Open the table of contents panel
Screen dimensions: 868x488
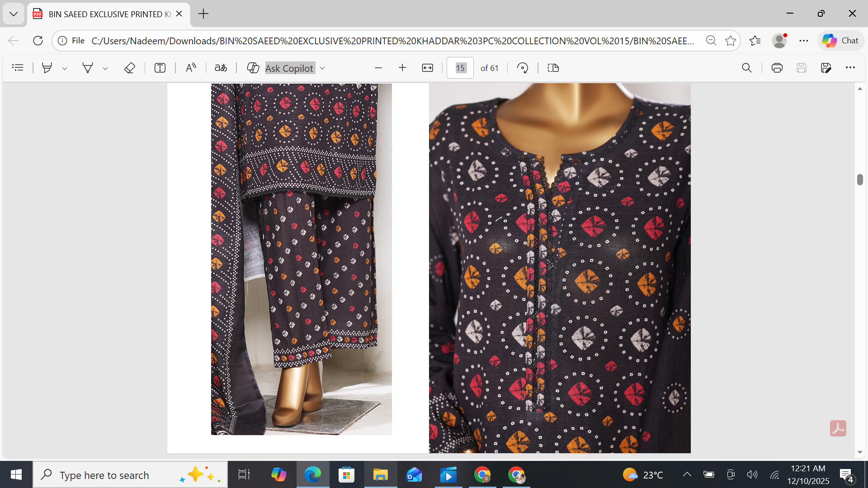[18, 68]
